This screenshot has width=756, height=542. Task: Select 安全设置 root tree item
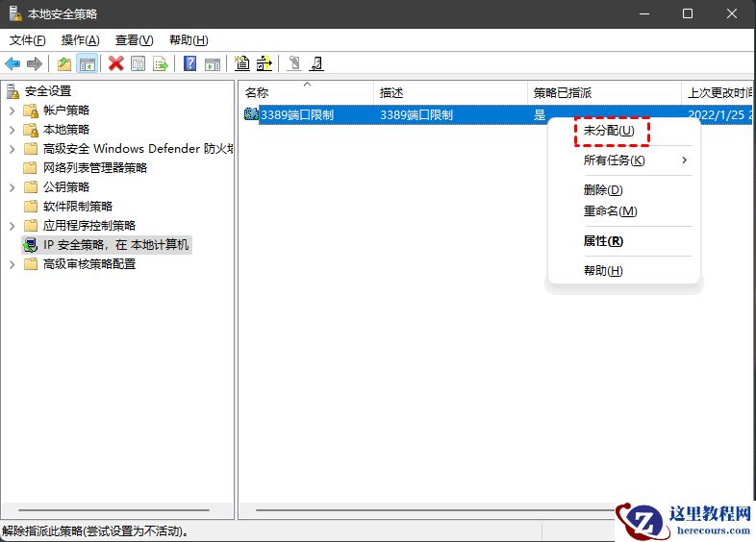point(48,90)
